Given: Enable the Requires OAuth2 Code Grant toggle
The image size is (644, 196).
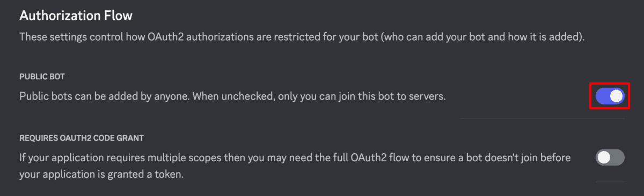Looking at the screenshot, I should tap(610, 157).
